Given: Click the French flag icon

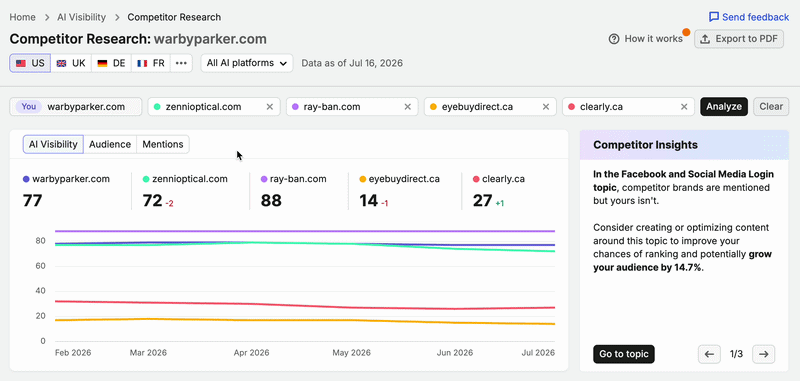Looking at the screenshot, I should 142,63.
